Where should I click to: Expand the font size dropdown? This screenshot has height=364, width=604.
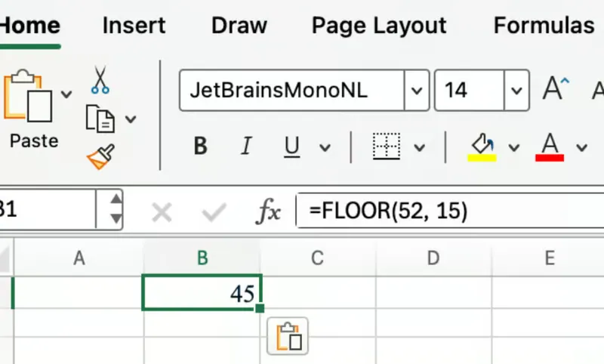tap(516, 91)
